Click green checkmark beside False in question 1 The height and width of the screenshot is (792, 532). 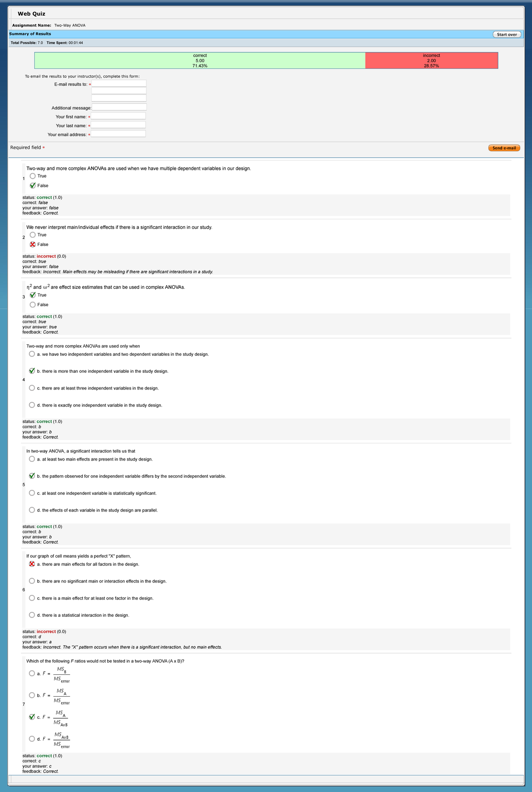click(33, 185)
